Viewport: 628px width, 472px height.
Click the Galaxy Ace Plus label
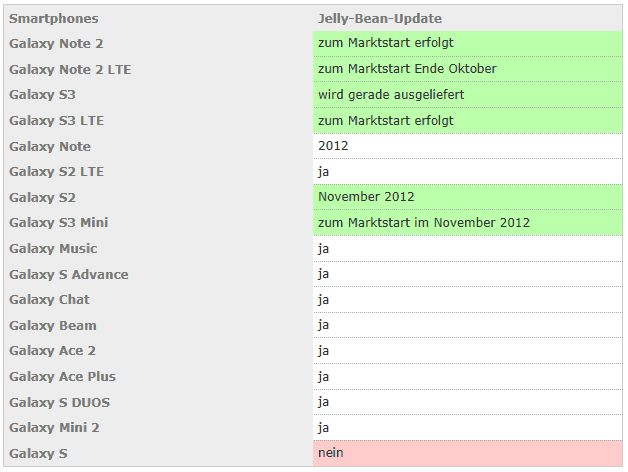pyautogui.click(x=62, y=376)
